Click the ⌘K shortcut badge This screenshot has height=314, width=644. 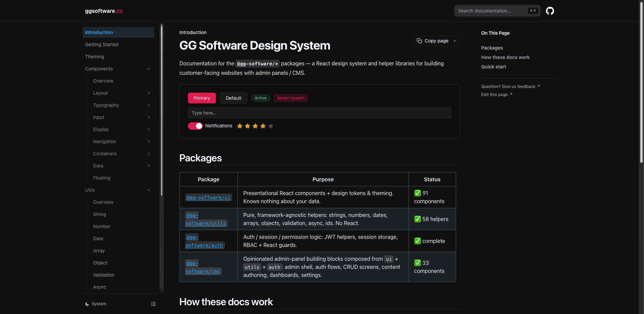[533, 11]
